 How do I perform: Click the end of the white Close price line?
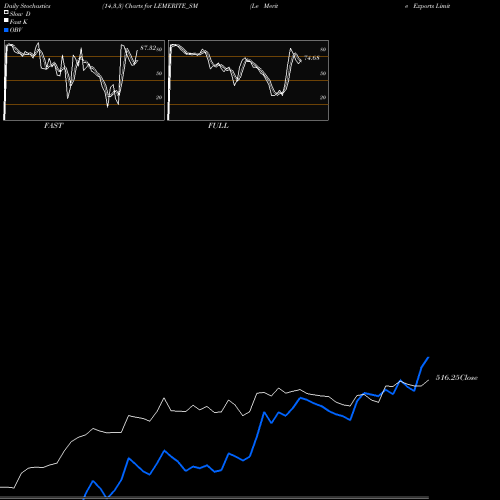tap(429, 380)
